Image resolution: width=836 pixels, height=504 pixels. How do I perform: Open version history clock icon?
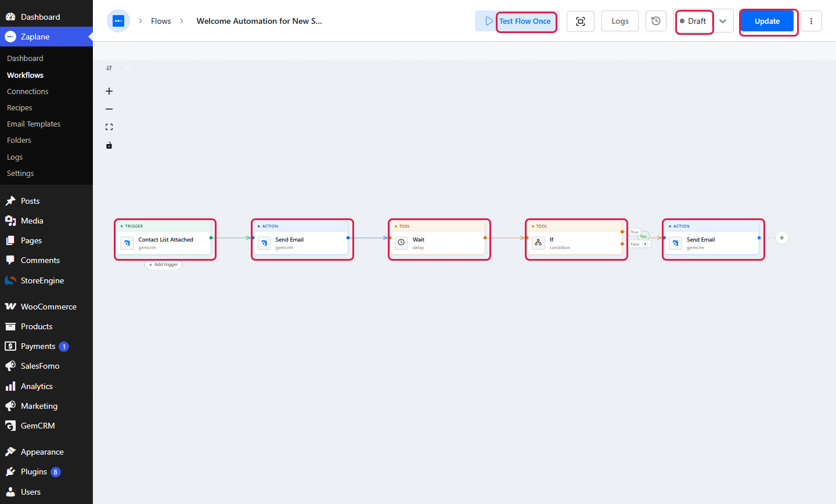tap(656, 21)
